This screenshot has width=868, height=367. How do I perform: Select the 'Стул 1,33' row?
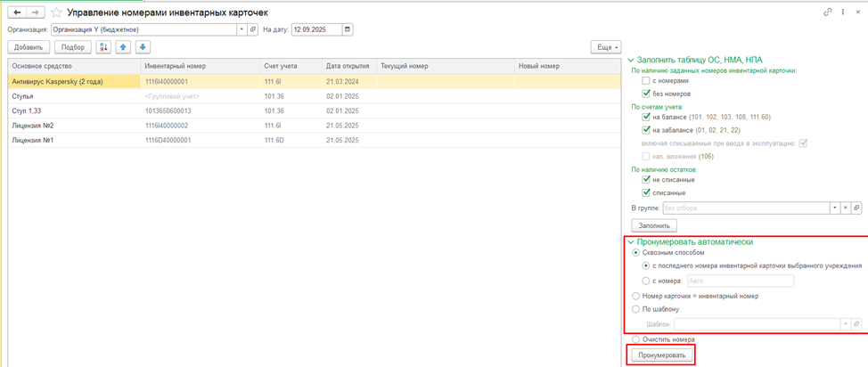315,110
